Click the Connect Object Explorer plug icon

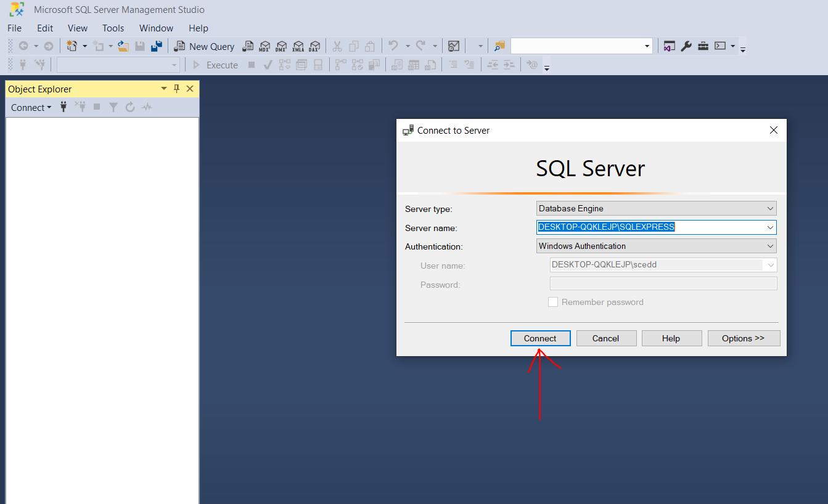click(63, 107)
